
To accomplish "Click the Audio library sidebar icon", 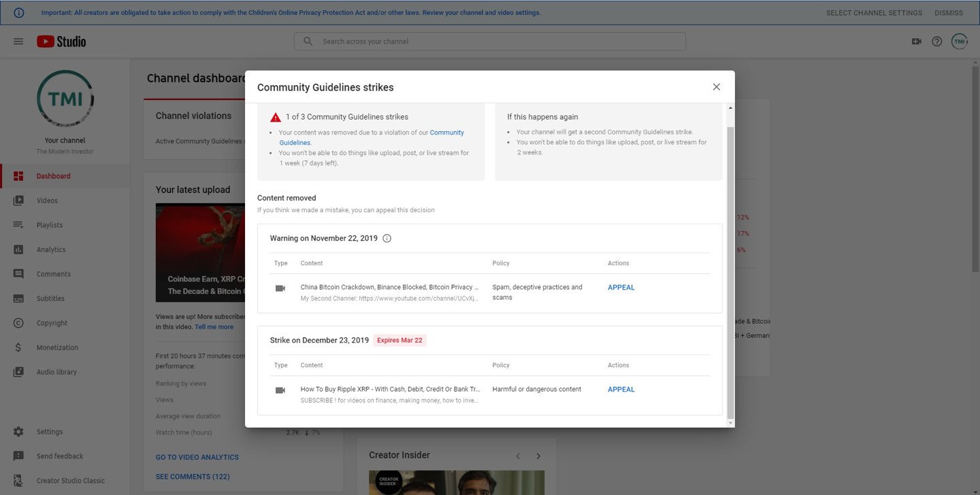I will 18,372.
